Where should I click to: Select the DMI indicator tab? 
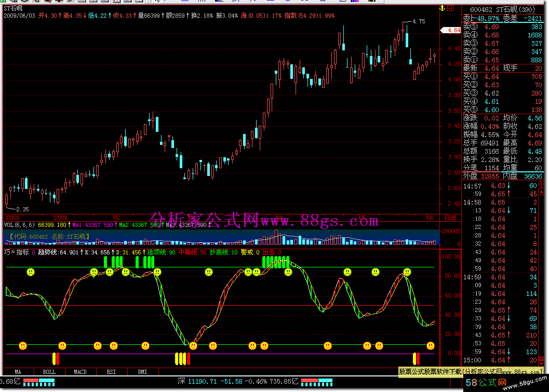click(142, 372)
